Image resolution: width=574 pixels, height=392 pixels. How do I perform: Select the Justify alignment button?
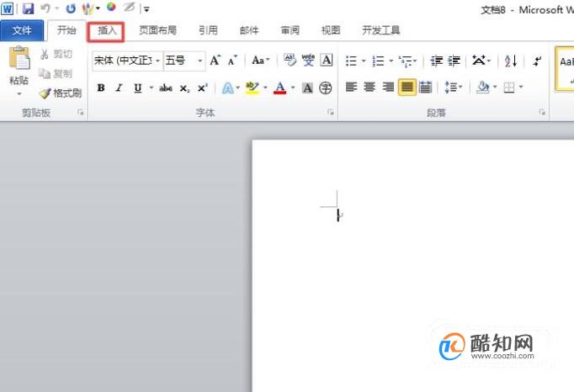click(x=407, y=87)
